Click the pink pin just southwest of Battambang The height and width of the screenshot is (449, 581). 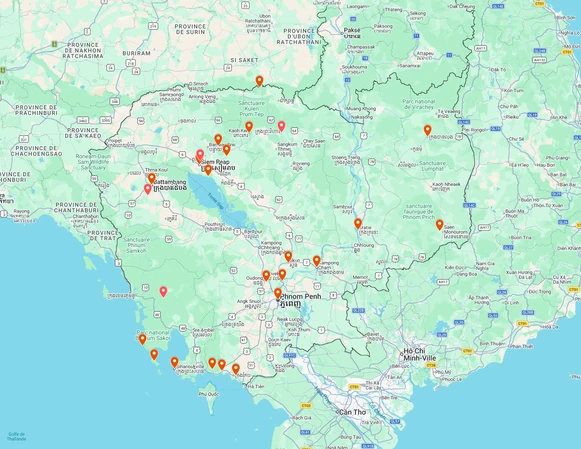pyautogui.click(x=147, y=189)
